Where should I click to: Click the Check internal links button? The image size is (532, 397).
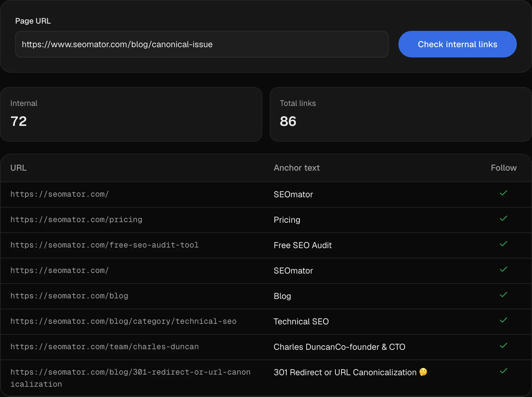point(457,44)
